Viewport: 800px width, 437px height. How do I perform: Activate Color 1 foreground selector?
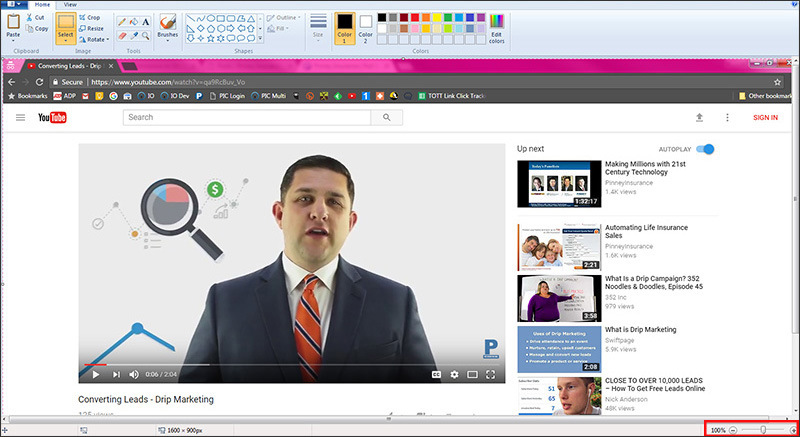coord(344,29)
